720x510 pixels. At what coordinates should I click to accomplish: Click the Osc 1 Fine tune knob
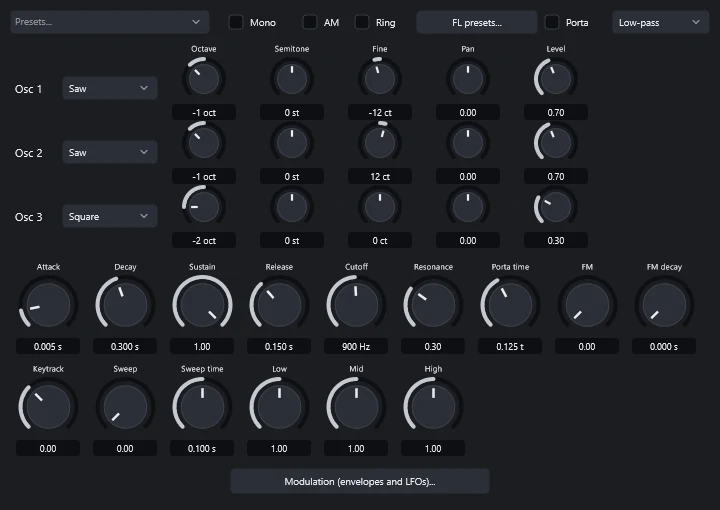(x=380, y=78)
